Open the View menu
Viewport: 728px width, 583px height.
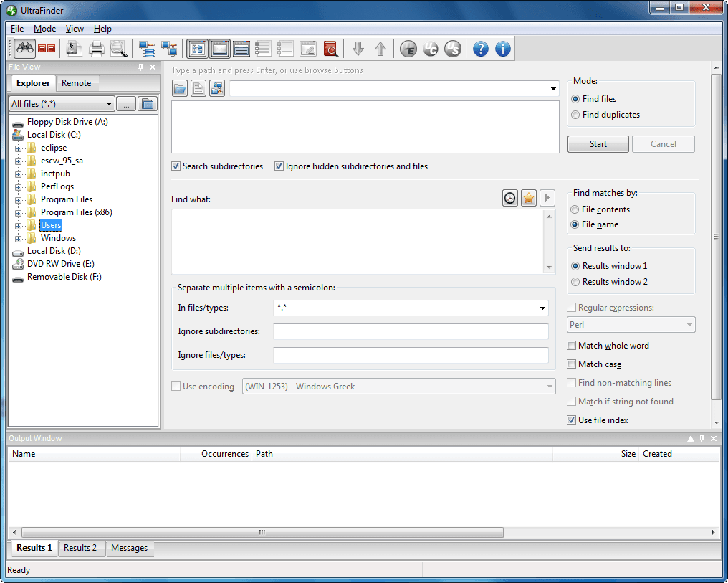tap(75, 29)
